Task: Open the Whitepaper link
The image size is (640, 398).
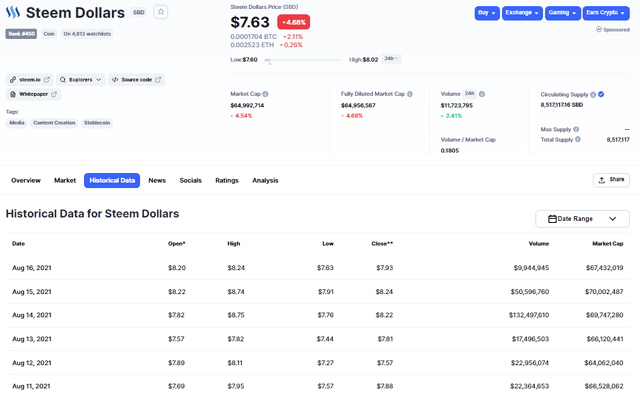Action: 33,94
